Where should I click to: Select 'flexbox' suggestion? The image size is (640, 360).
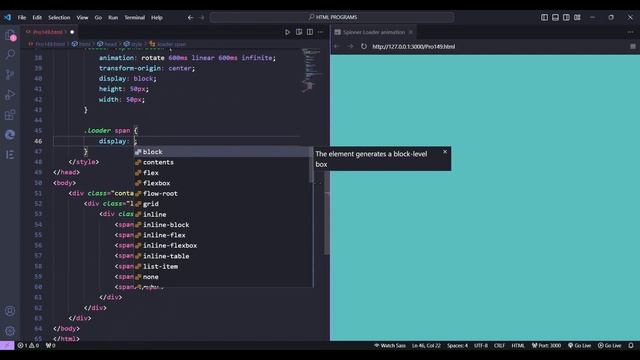(223, 183)
